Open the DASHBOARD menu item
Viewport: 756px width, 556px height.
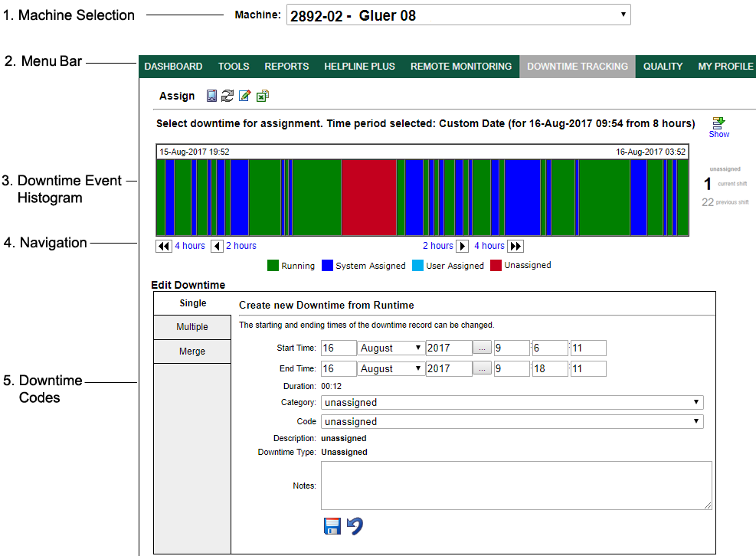pos(173,67)
